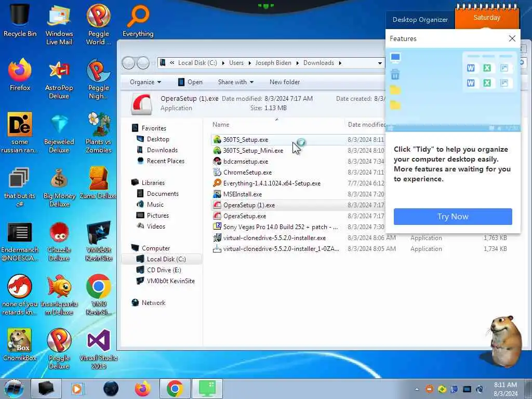
Task: Launch the Everything search desktop icon
Action: click(x=138, y=20)
